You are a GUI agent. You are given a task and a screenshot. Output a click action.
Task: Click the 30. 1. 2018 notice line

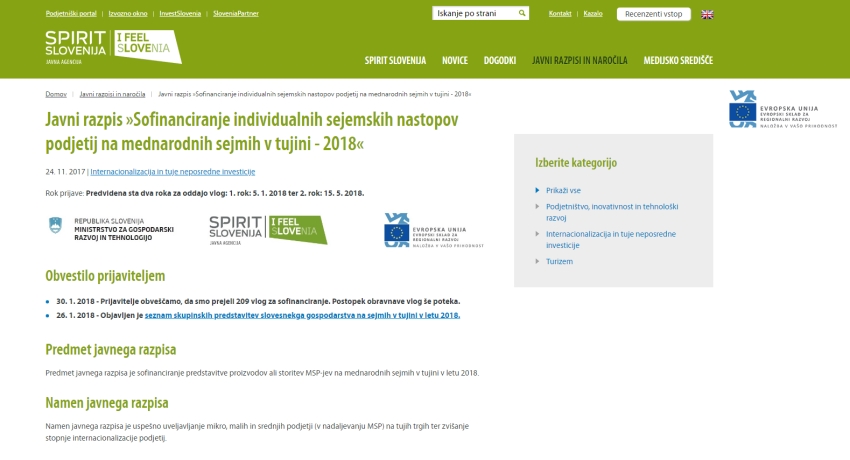[x=258, y=301]
